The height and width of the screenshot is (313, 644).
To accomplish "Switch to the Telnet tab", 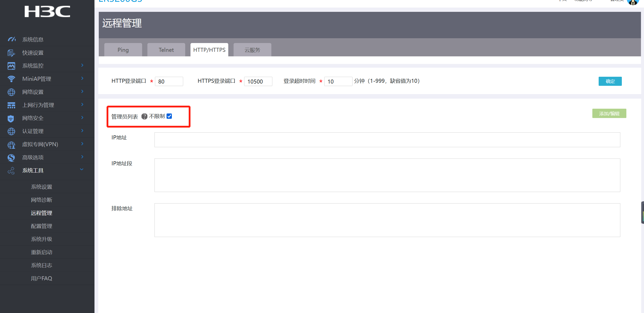I will coord(166,50).
